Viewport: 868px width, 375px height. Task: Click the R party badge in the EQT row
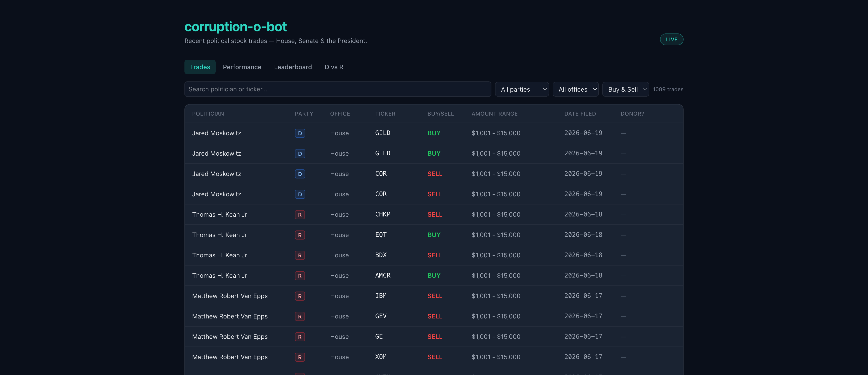coord(300,235)
